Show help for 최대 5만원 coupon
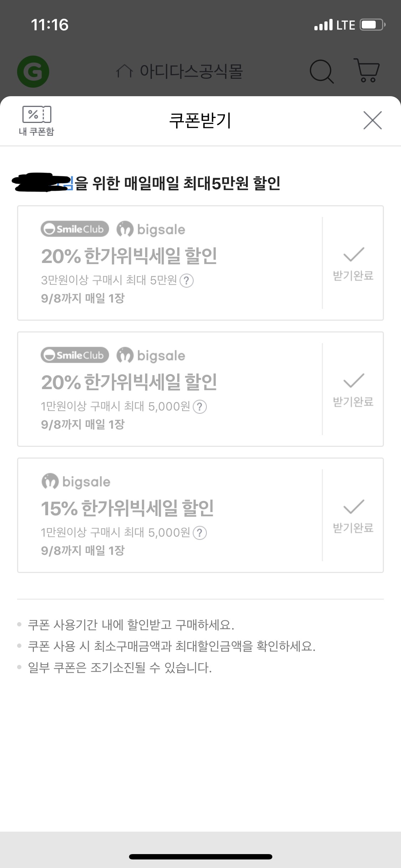 click(x=186, y=281)
